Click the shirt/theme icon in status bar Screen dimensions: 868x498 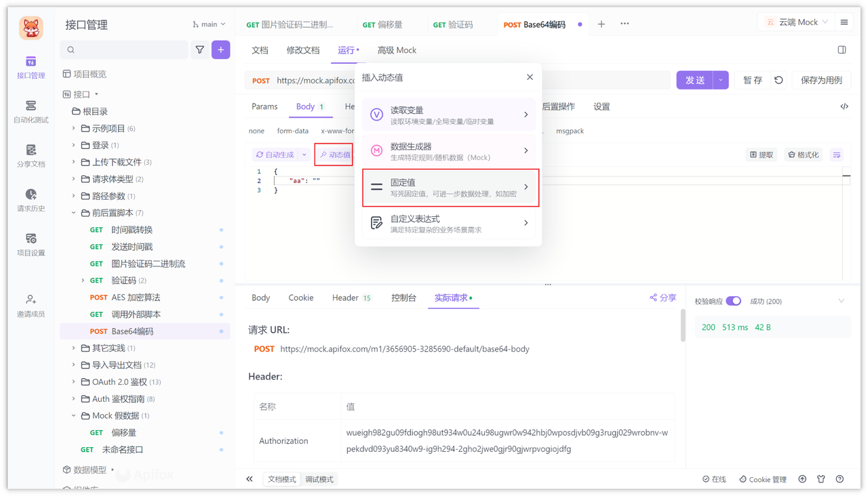click(821, 479)
